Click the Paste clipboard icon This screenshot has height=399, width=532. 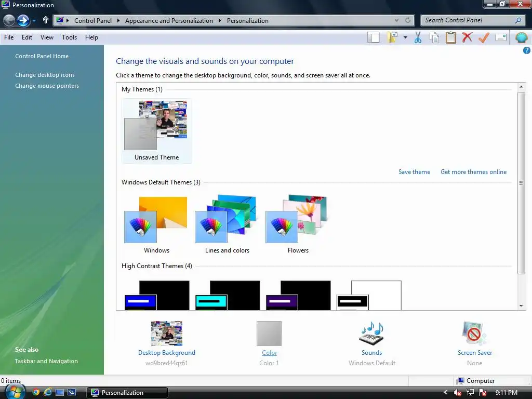450,37
